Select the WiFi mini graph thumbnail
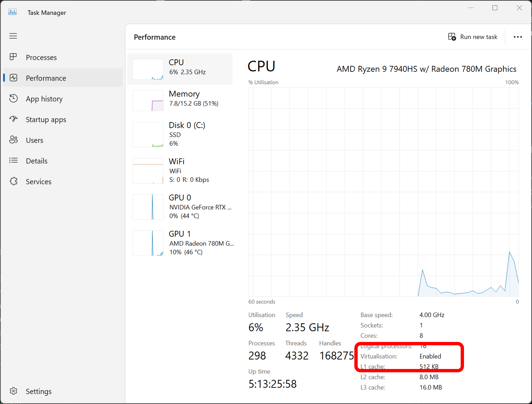Screen dimensions: 532x404 pos(148,171)
